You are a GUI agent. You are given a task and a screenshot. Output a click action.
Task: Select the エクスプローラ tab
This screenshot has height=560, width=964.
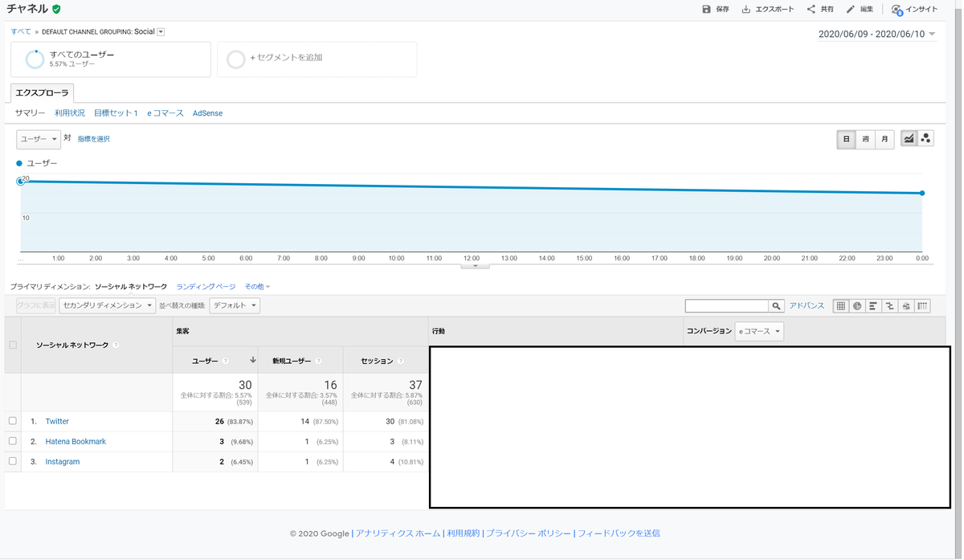(x=43, y=93)
